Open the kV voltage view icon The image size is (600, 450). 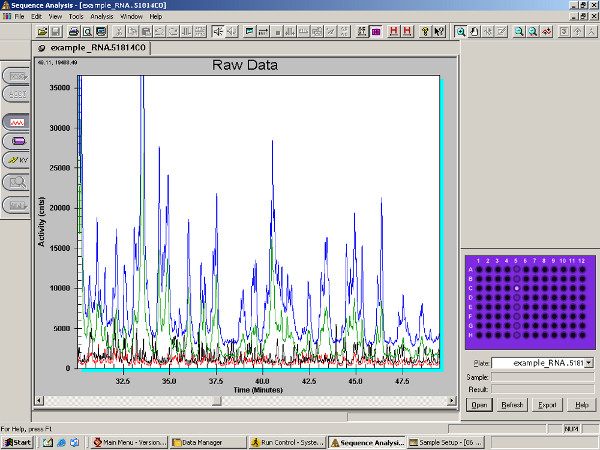(x=17, y=160)
